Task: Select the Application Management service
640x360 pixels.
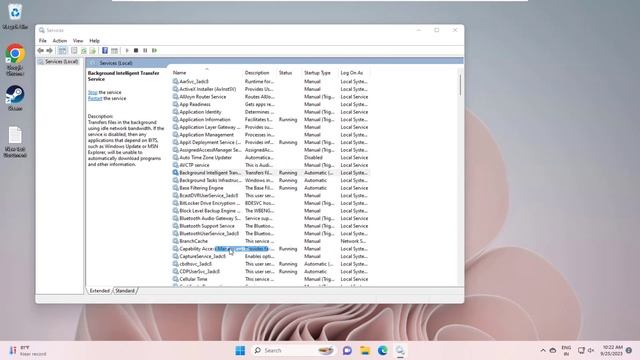Action: point(270,135)
